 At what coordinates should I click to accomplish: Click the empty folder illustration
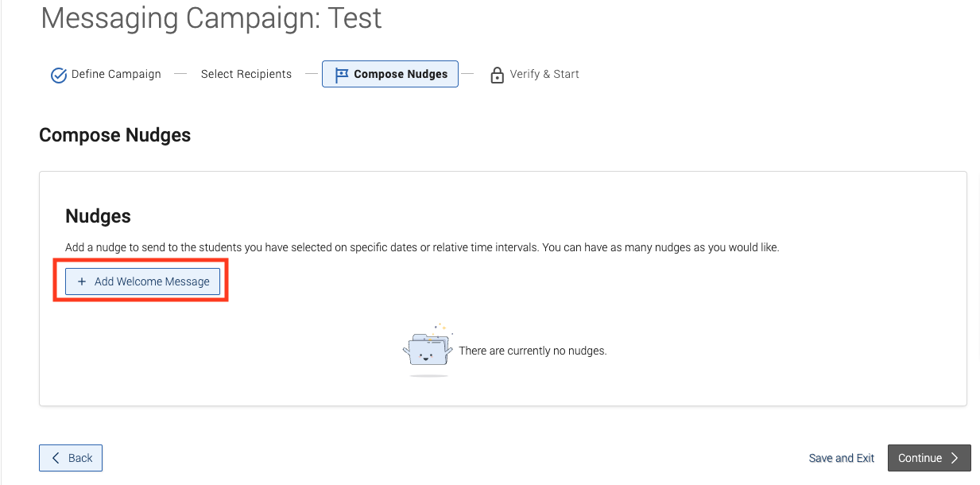428,350
